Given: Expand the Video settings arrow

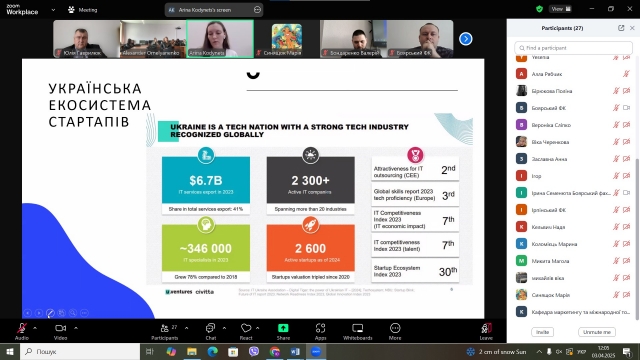Looking at the screenshot, I should click(x=76, y=328).
